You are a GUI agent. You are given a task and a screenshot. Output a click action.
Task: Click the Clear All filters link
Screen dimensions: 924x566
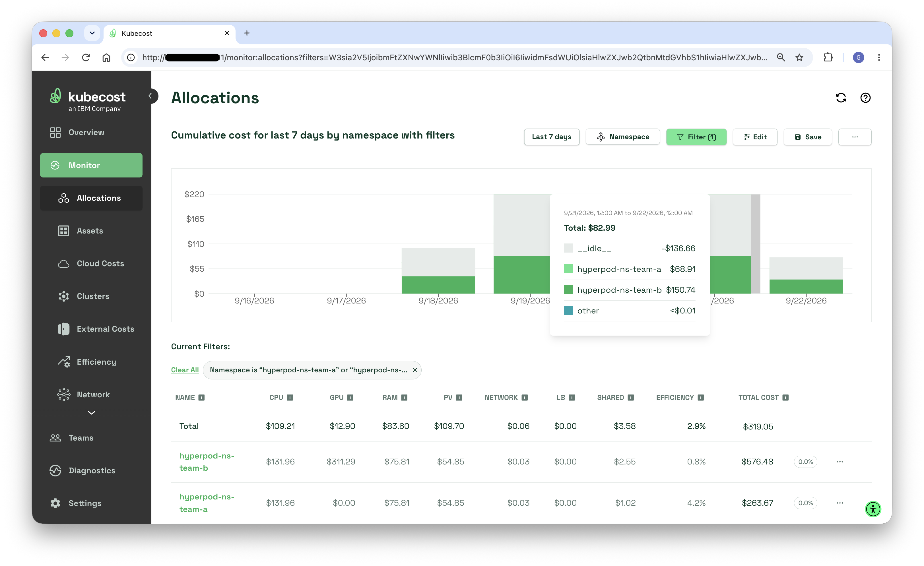click(x=185, y=370)
